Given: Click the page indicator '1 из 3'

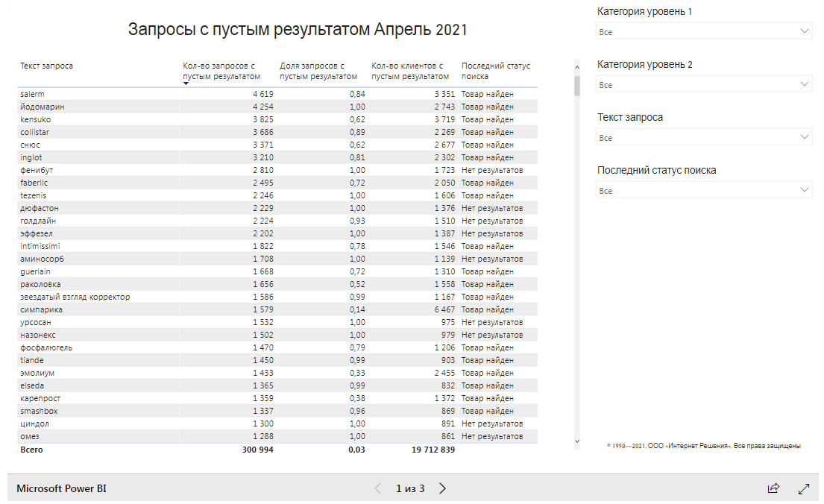Looking at the screenshot, I should (x=410, y=488).
